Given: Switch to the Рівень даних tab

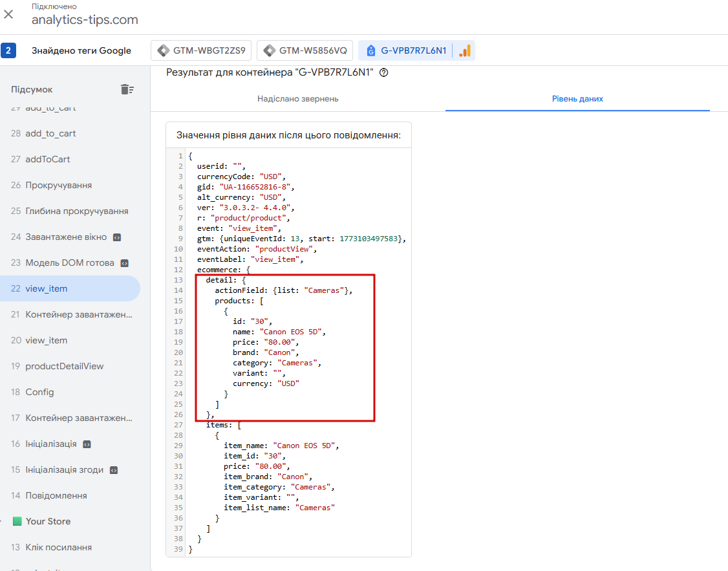Looking at the screenshot, I should pos(577,99).
